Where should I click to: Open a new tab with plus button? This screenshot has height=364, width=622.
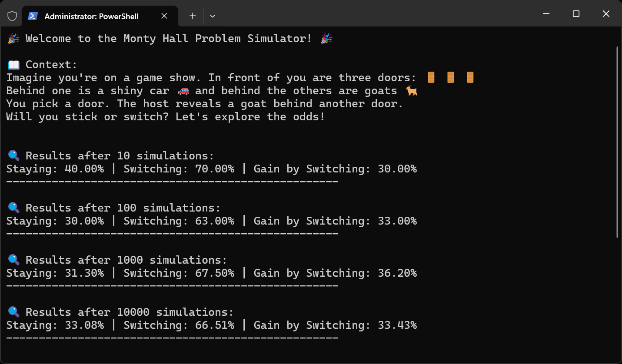click(193, 16)
